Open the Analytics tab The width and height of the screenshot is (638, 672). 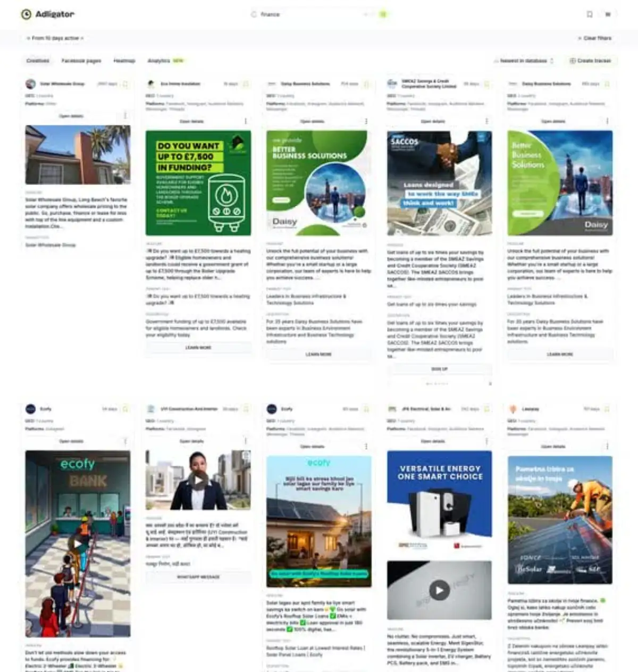pyautogui.click(x=159, y=61)
